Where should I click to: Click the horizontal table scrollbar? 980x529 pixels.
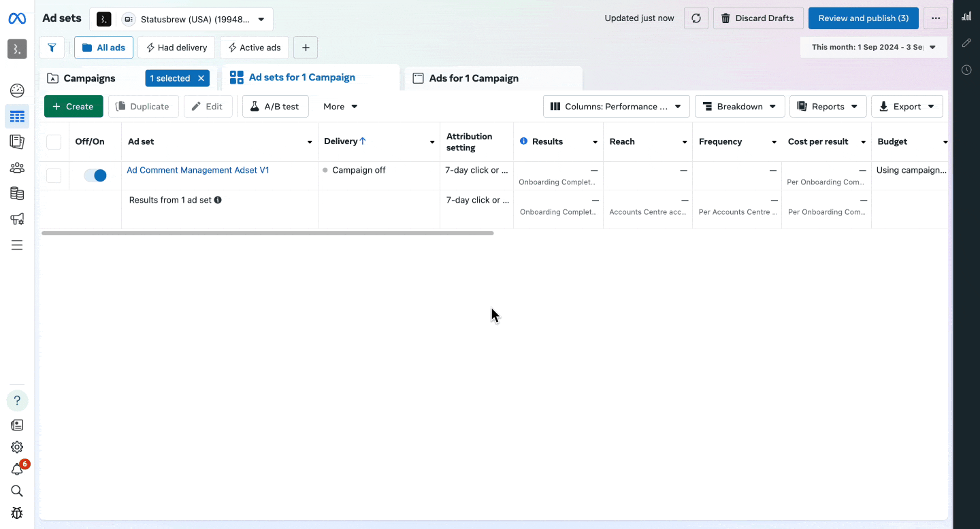point(267,233)
